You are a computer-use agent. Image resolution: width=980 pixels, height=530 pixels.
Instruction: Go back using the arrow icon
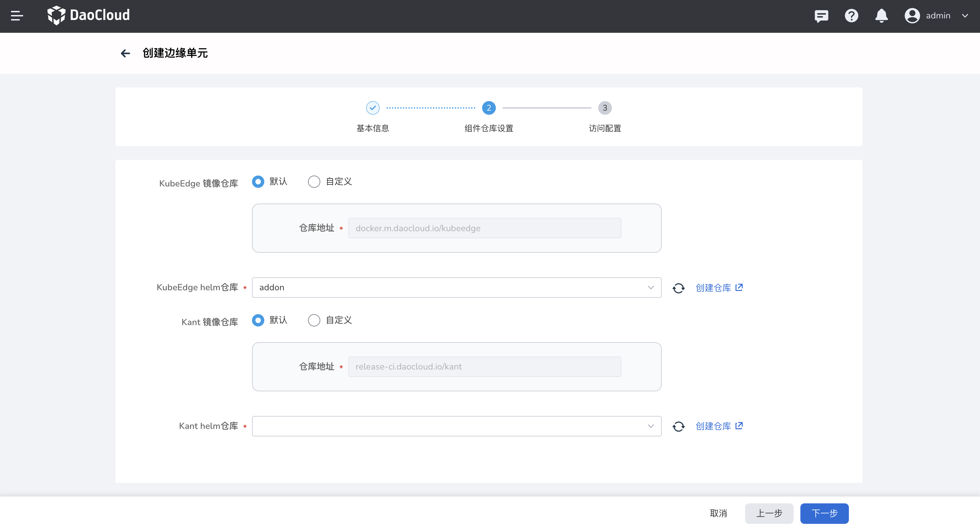[x=125, y=53]
